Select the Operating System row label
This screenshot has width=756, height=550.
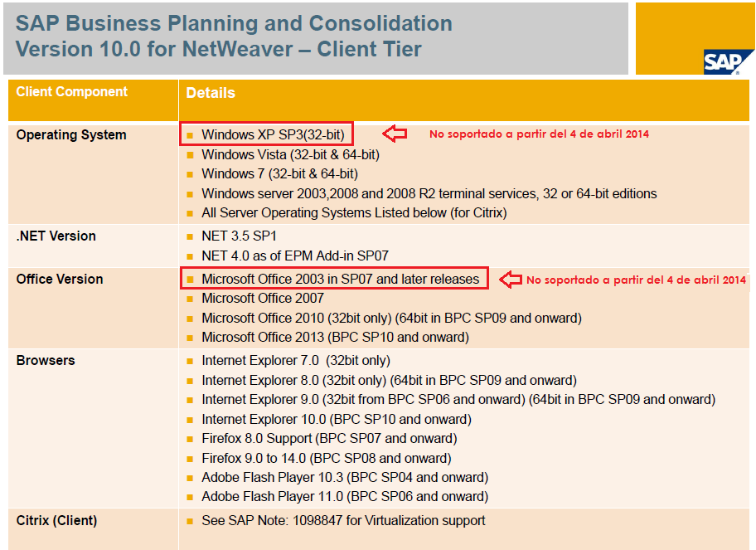pyautogui.click(x=71, y=134)
